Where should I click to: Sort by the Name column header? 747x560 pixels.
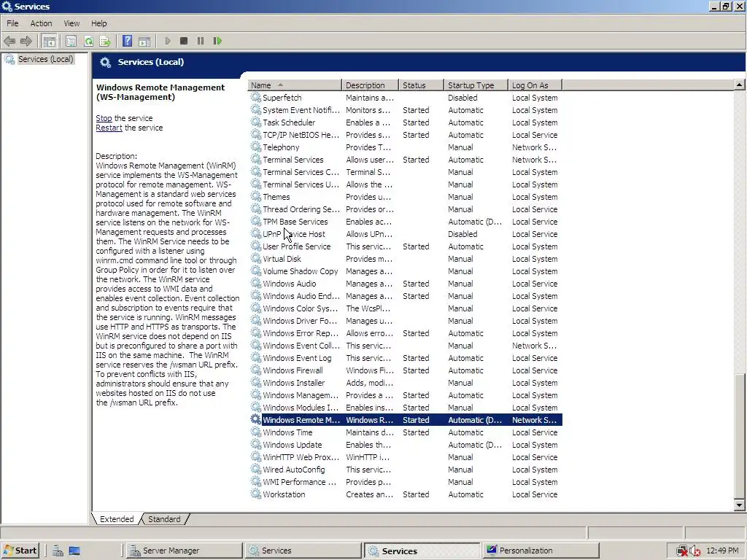pos(295,85)
